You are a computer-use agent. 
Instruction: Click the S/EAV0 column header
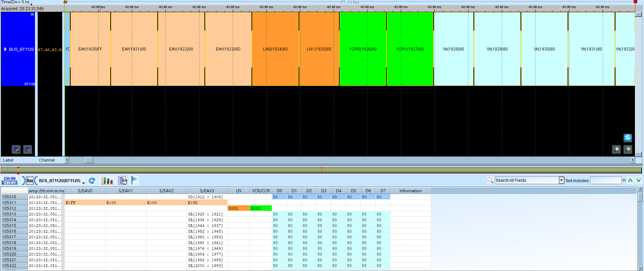point(85,191)
